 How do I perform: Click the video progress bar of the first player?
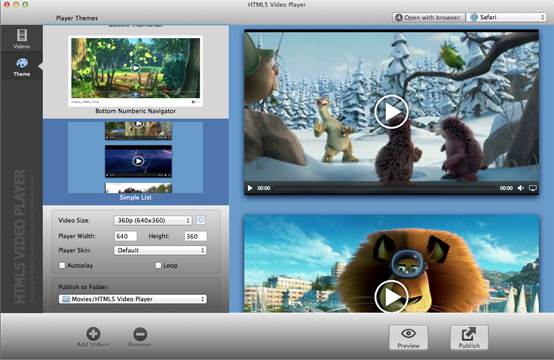coord(386,188)
